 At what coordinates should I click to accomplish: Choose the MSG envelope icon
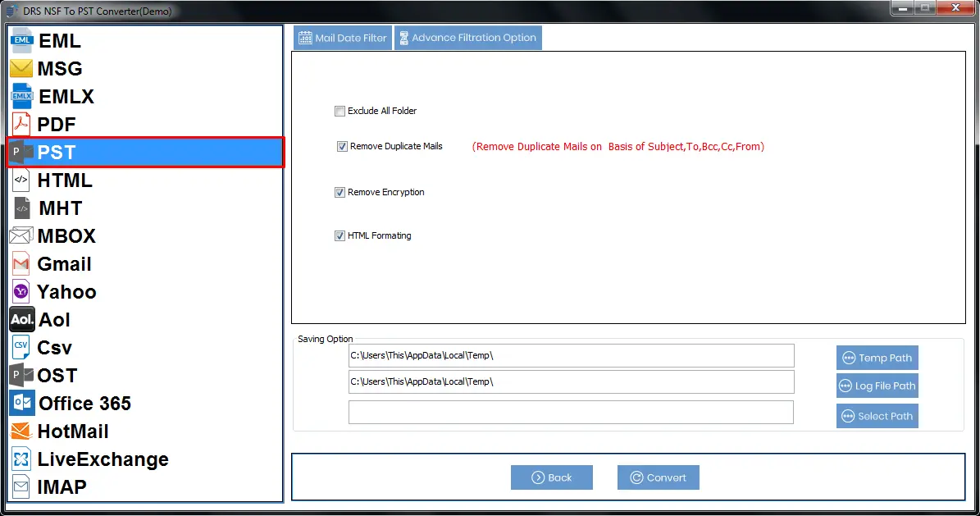tap(21, 68)
